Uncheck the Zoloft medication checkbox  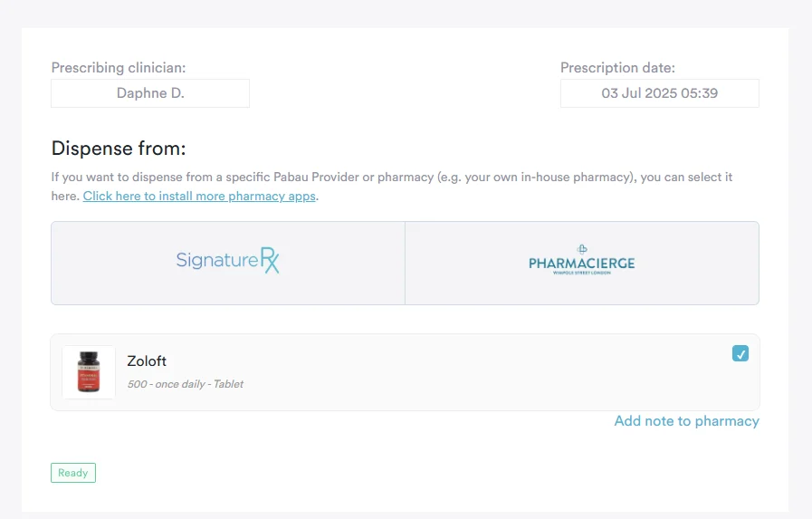pos(740,354)
